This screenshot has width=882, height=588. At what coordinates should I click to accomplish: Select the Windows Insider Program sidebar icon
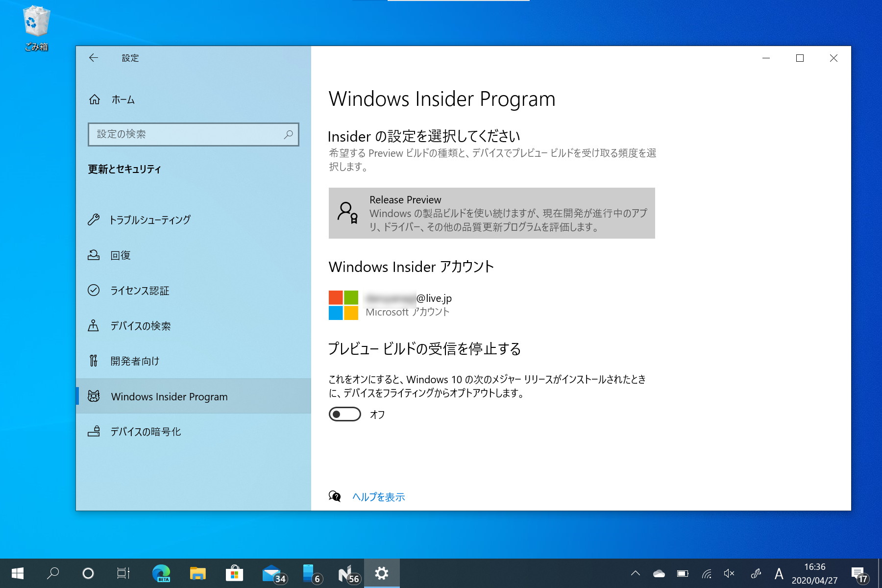pos(94,396)
